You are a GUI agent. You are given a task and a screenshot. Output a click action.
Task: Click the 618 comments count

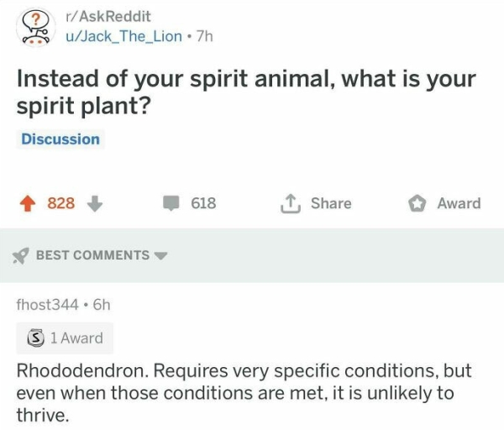[203, 203]
